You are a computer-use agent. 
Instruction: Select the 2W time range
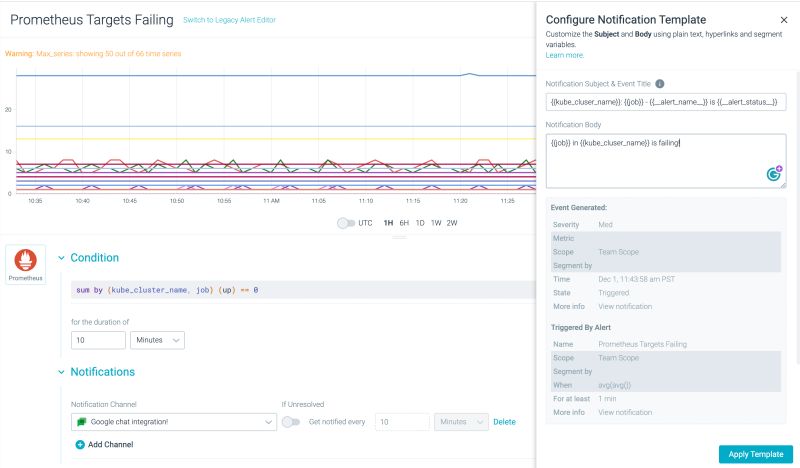coord(452,223)
